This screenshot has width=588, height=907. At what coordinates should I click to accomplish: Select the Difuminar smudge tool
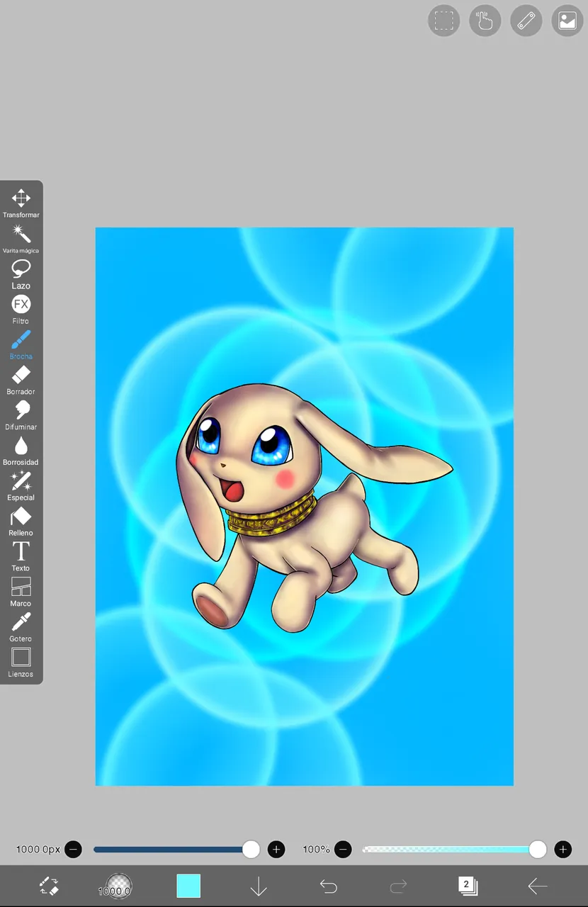[x=21, y=415]
